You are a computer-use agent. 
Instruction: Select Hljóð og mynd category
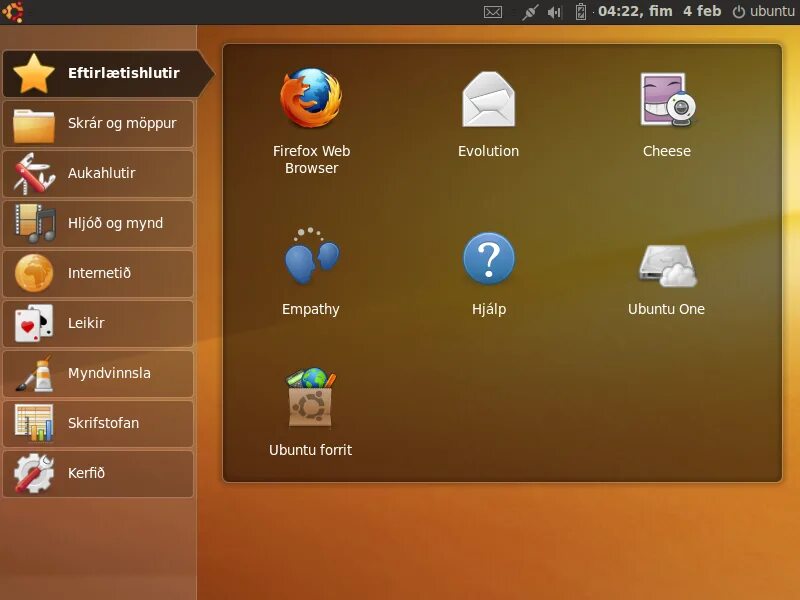tap(98, 223)
